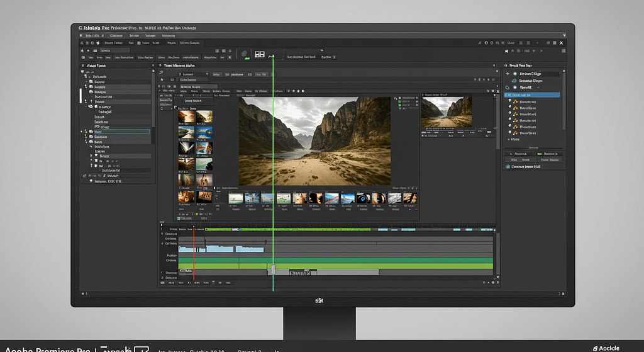
Task: Open the dropdown field in center panel header
Action: 192,74
